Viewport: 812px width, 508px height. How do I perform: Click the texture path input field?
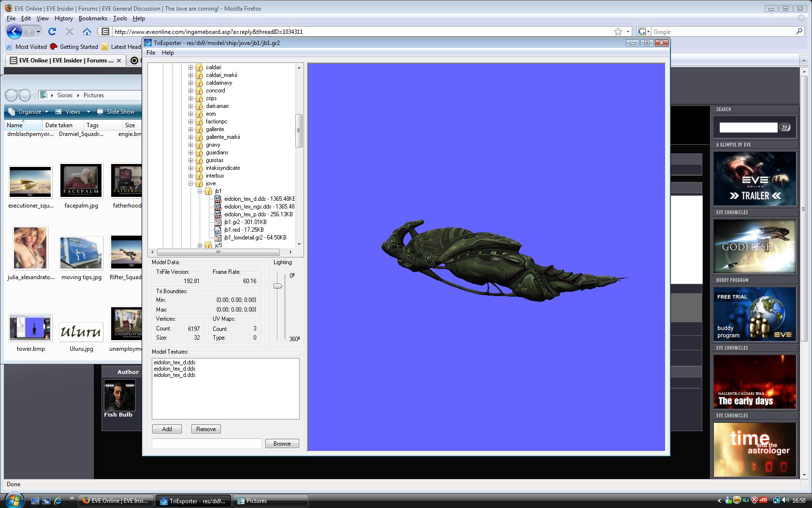point(206,444)
